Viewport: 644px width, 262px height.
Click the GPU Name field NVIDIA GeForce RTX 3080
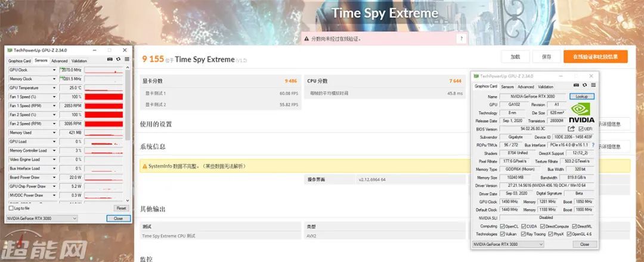[533, 96]
